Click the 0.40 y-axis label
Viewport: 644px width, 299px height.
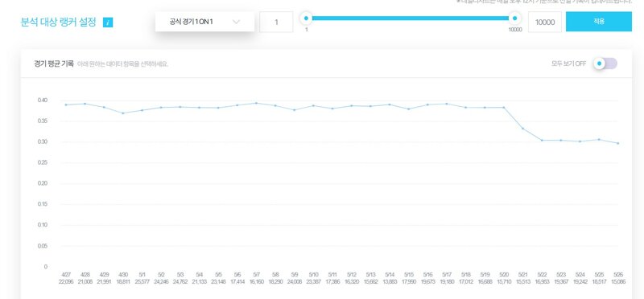click(43, 100)
